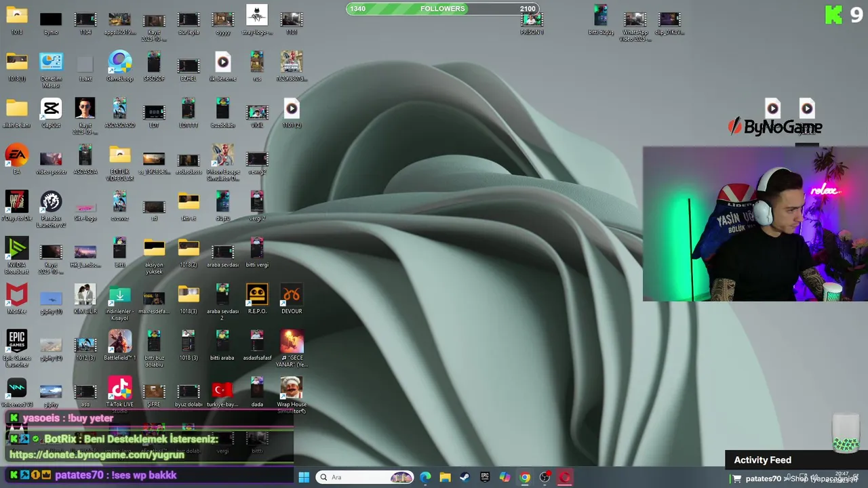Select the rus image file

(x=257, y=66)
